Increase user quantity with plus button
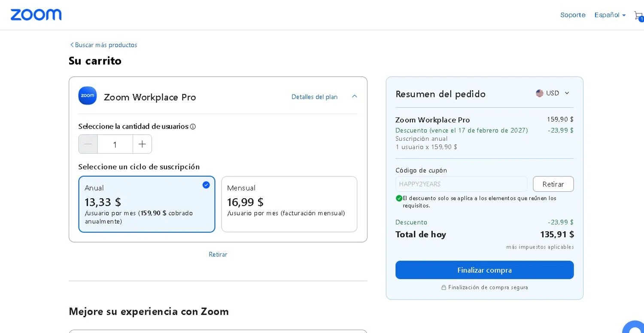Screen dimensions: 644x333 coord(142,144)
